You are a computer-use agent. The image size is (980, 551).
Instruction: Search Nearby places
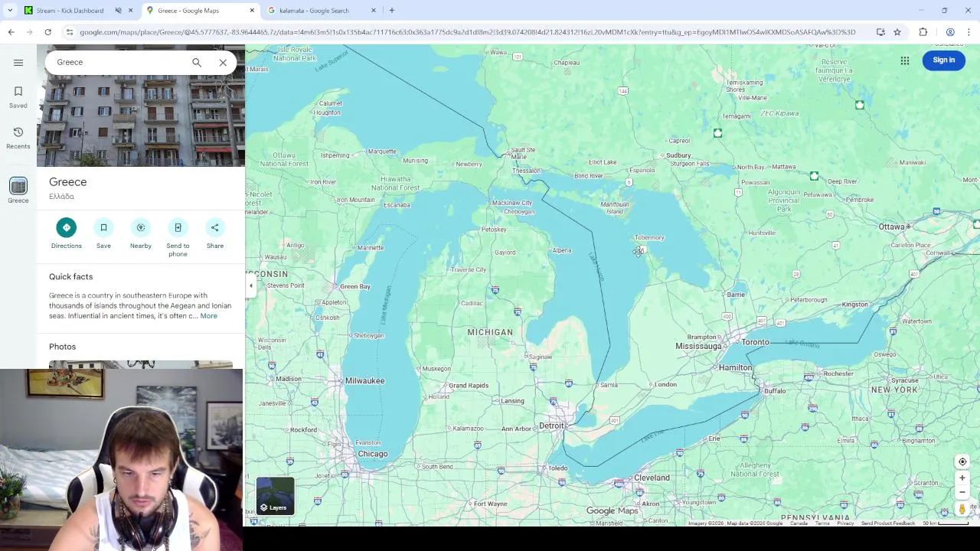141,233
